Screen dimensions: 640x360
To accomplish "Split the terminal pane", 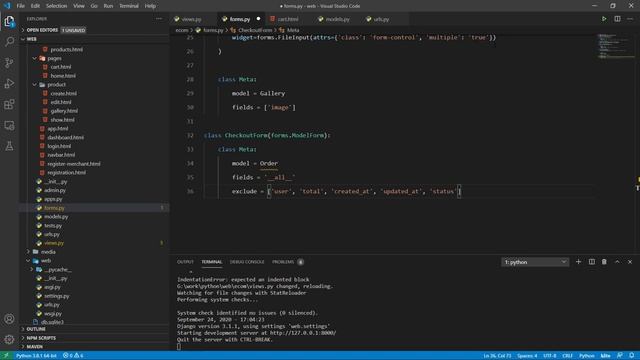I will click(x=591, y=262).
